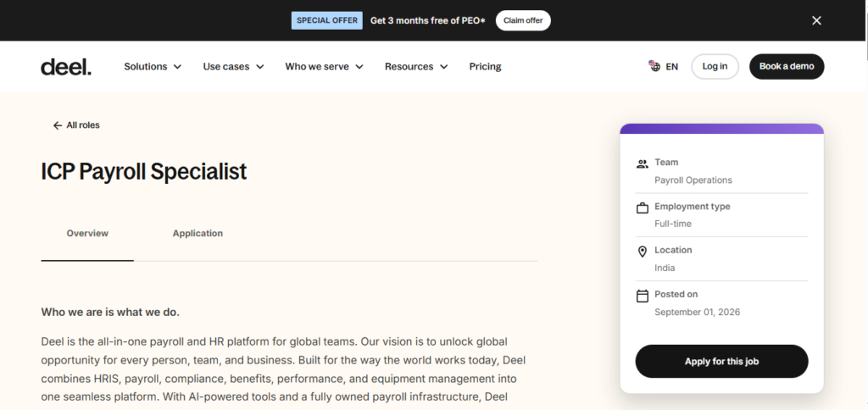This screenshot has height=410, width=868.
Task: Expand the Who we serve menu
Action: click(325, 66)
